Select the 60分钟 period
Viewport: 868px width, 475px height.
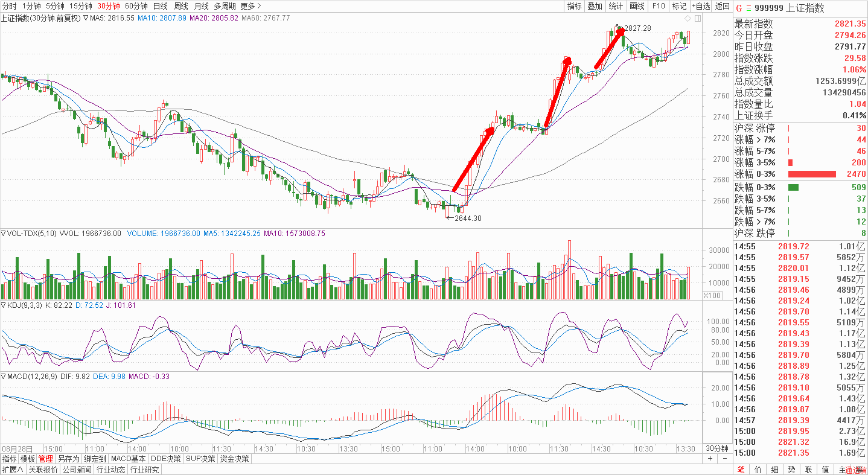136,6
